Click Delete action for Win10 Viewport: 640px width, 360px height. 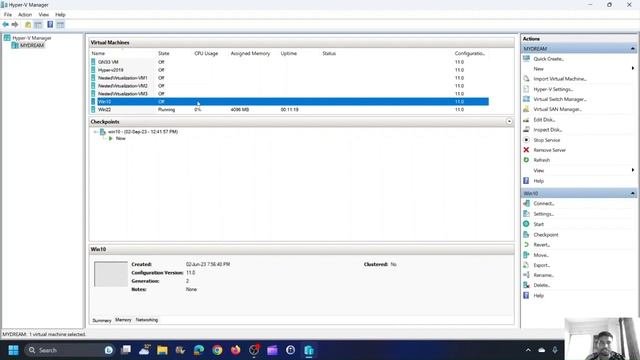[542, 285]
